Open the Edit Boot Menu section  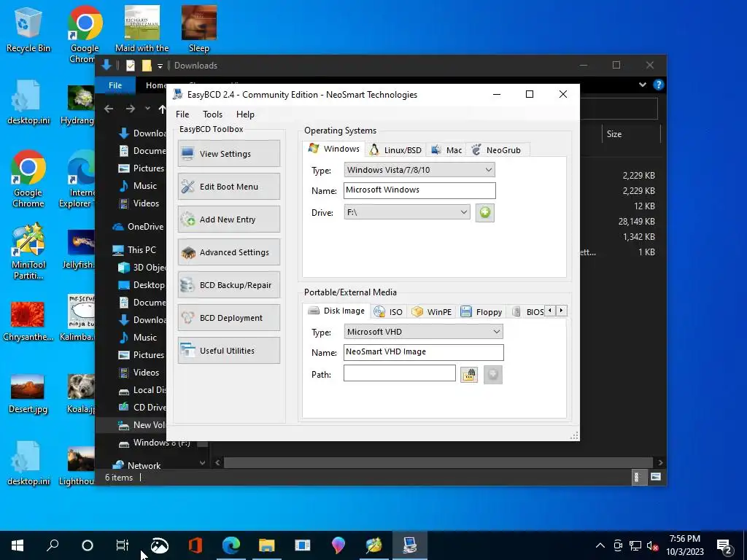228,186
